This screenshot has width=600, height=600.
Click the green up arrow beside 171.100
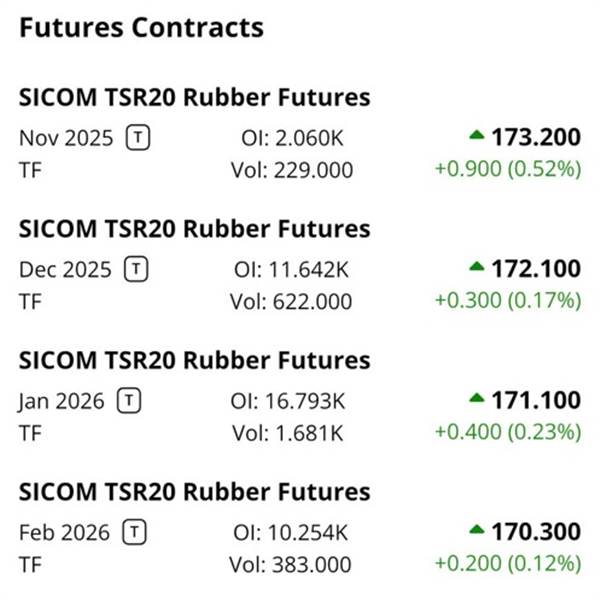(x=476, y=398)
